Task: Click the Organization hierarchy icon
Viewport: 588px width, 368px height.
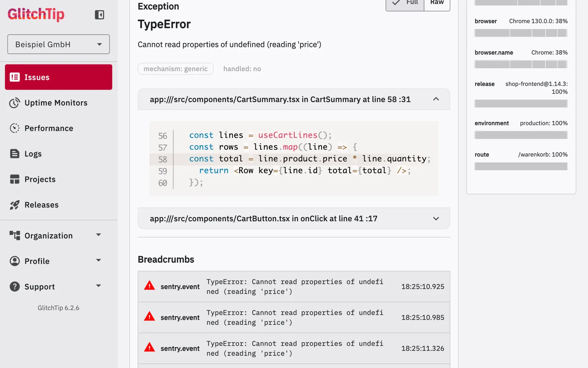Action: (x=15, y=236)
